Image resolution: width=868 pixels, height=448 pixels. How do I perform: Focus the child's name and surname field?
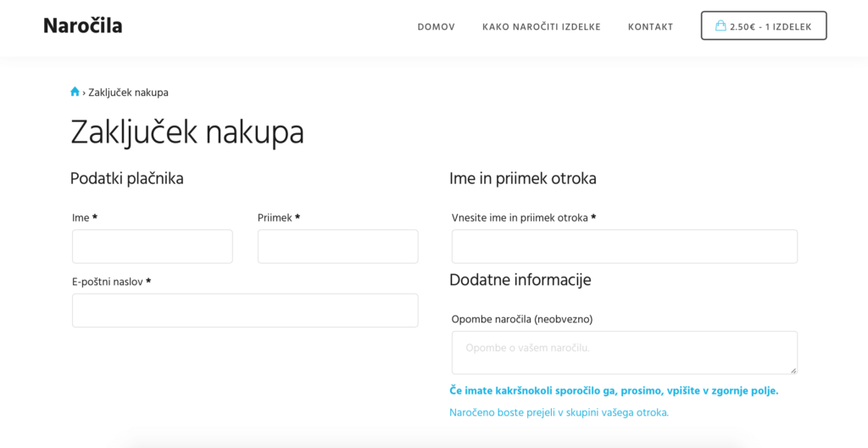[624, 246]
